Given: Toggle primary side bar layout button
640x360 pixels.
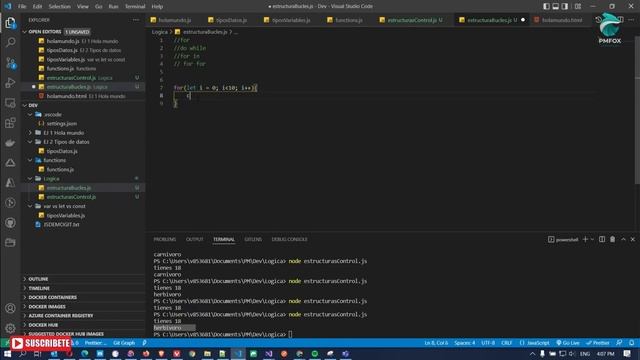Looking at the screenshot, I should click(546, 7).
